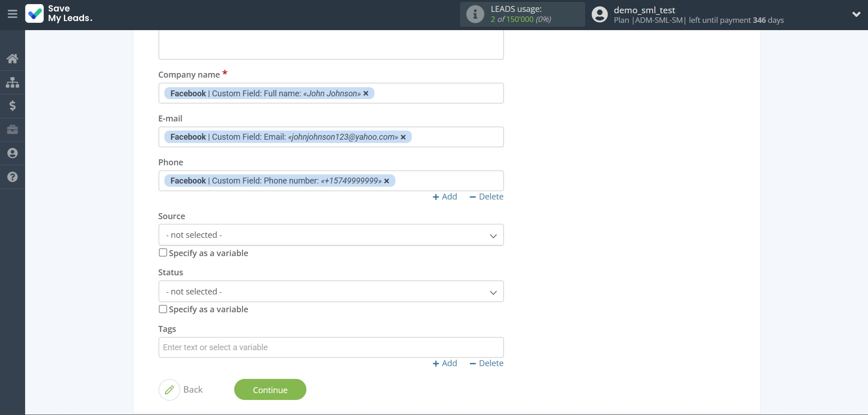Expand the Source dropdown

[331, 235]
